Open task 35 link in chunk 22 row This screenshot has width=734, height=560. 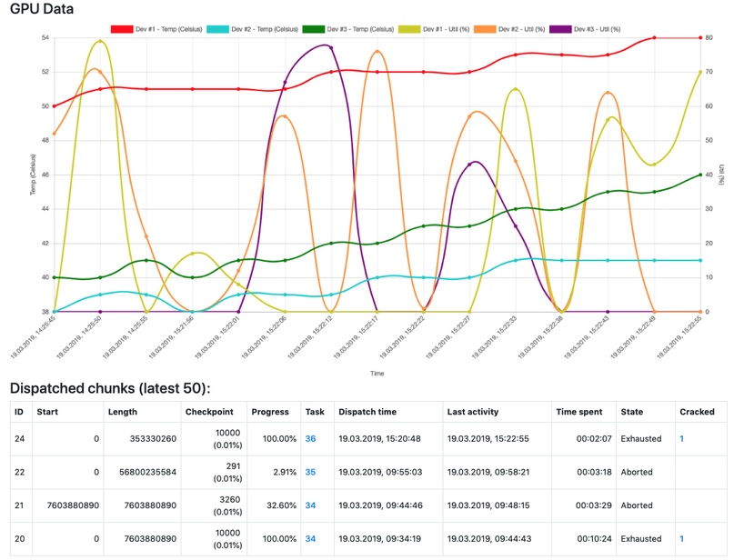tap(310, 473)
